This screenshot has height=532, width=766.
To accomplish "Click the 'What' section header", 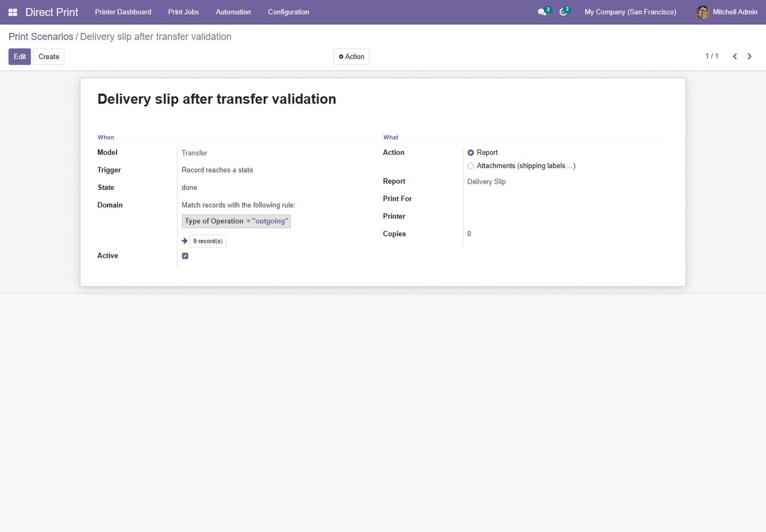I will [x=391, y=137].
